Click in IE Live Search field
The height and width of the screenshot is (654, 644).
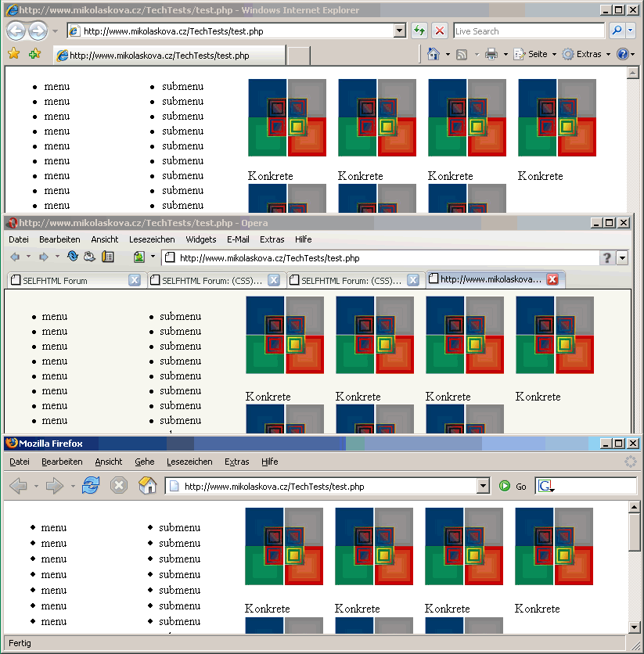[x=529, y=31]
